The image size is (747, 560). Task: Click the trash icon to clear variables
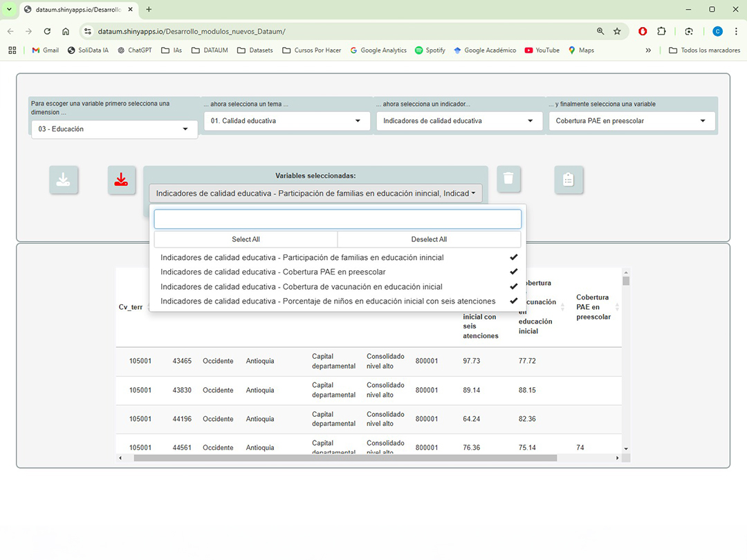(508, 179)
